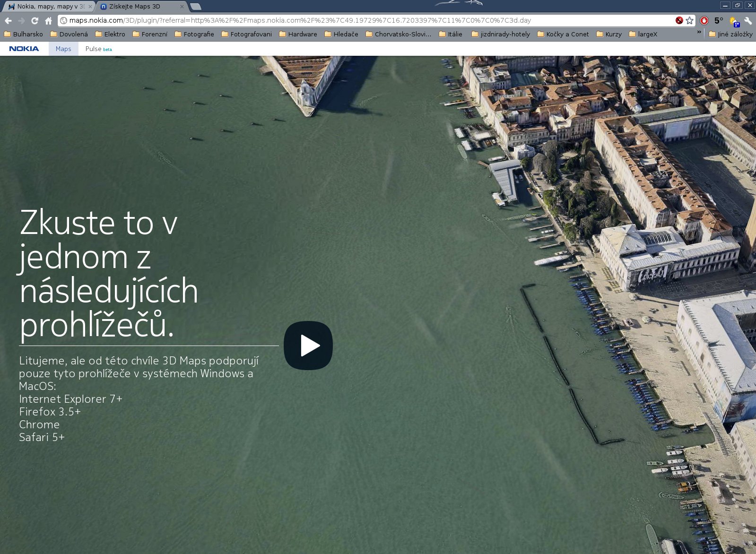Click the 'Internet Explorer 7+' text
The image size is (756, 554).
71,399
